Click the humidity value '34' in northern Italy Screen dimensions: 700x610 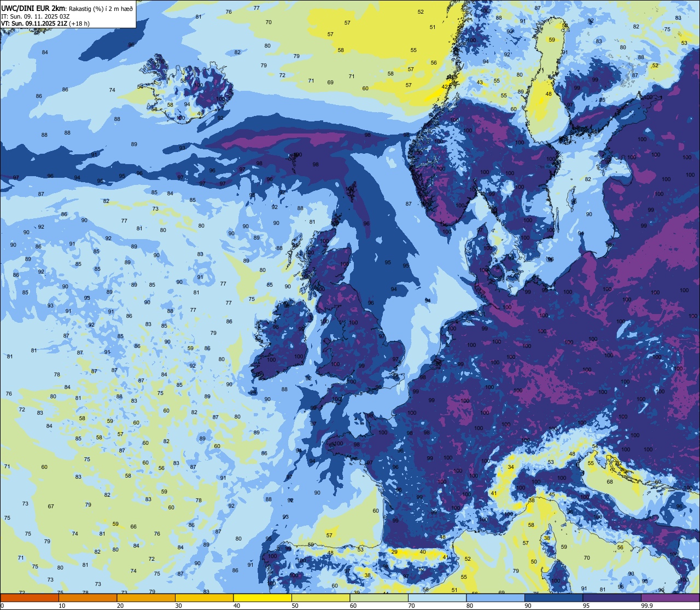(511, 467)
